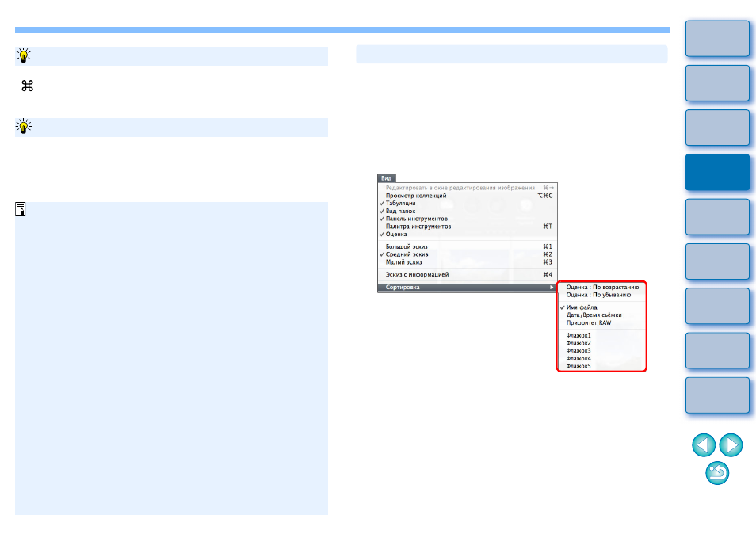Toggle the Табуляция checked item

coord(468,204)
